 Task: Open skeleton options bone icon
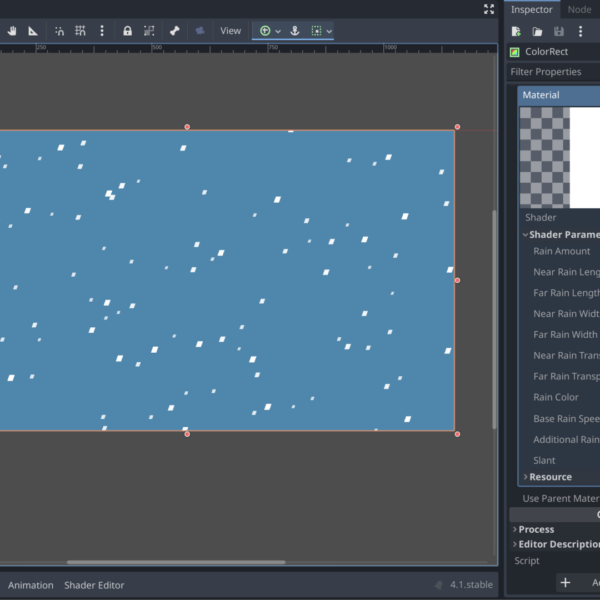pyautogui.click(x=174, y=31)
